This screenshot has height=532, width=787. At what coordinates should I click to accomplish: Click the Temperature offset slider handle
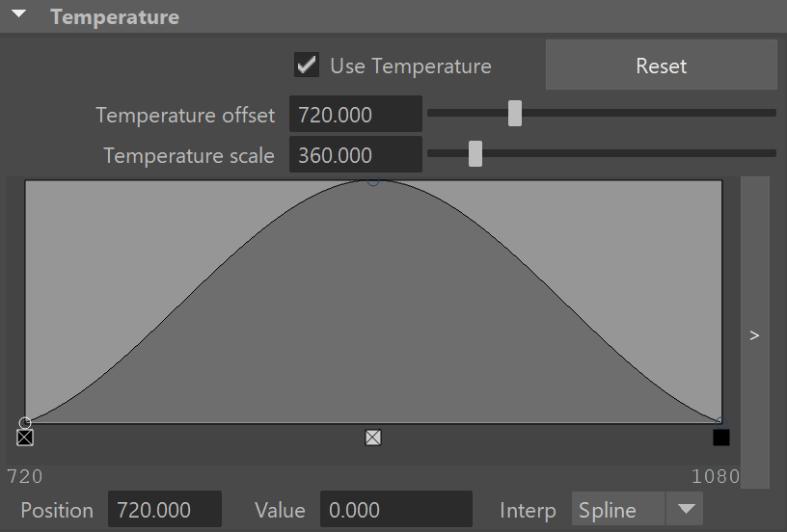514,114
